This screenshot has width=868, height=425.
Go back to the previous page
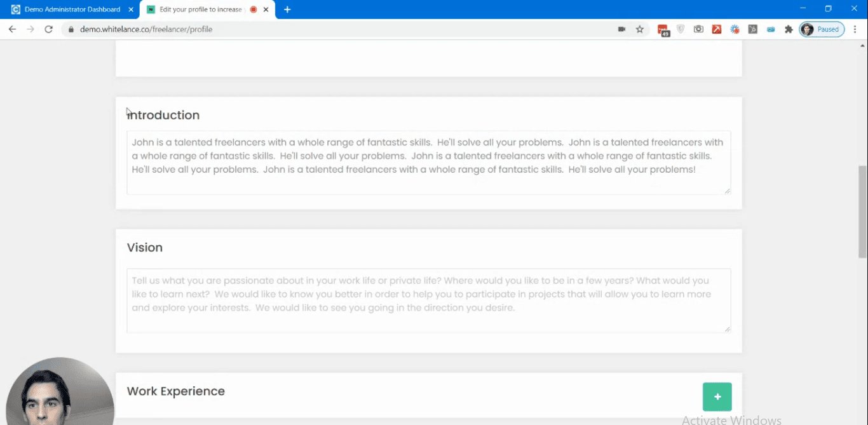(12, 29)
